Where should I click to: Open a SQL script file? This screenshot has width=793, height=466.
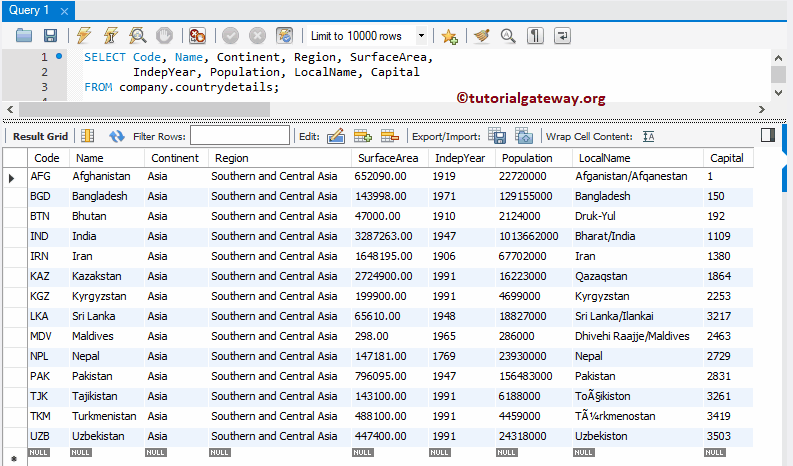pos(24,36)
